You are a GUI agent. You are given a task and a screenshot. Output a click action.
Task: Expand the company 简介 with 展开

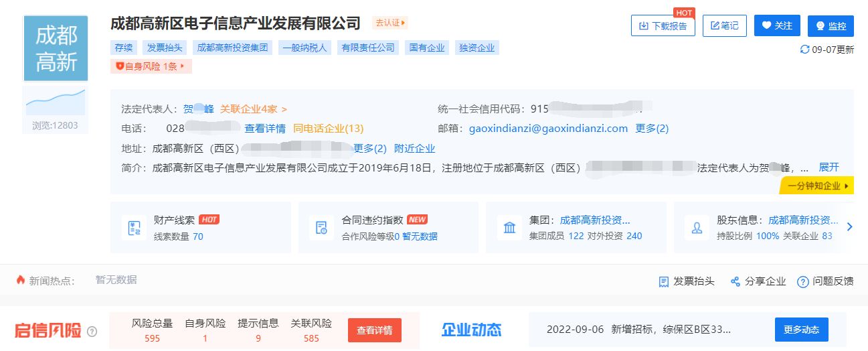point(829,167)
